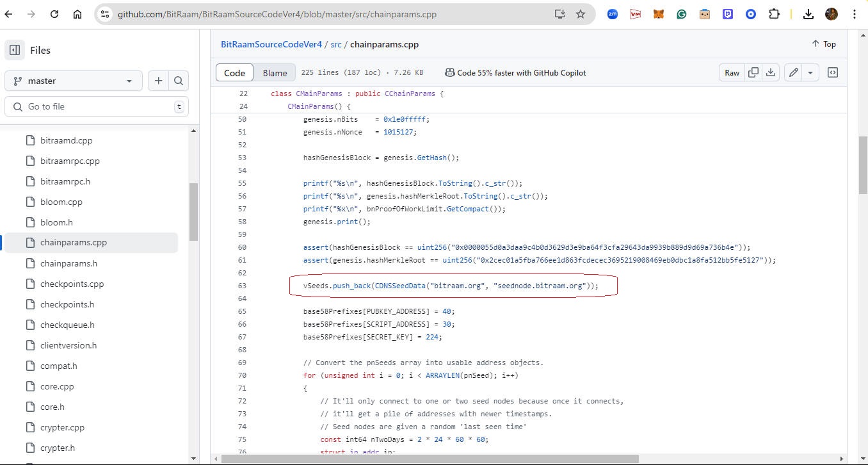This screenshot has width=868, height=465.
Task: Open crypter.h in the file tree
Action: [58, 448]
